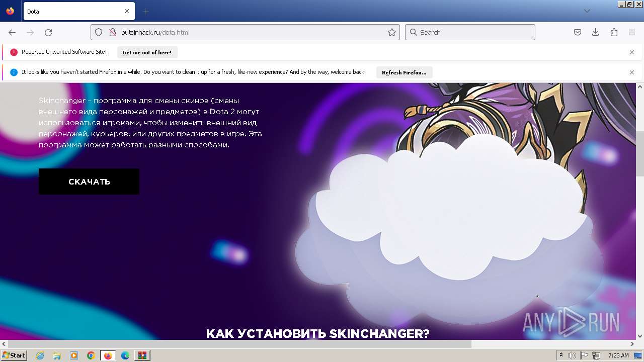Image resolution: width=644 pixels, height=362 pixels.
Task: Open the tracking protection shield icon
Action: pos(99,32)
